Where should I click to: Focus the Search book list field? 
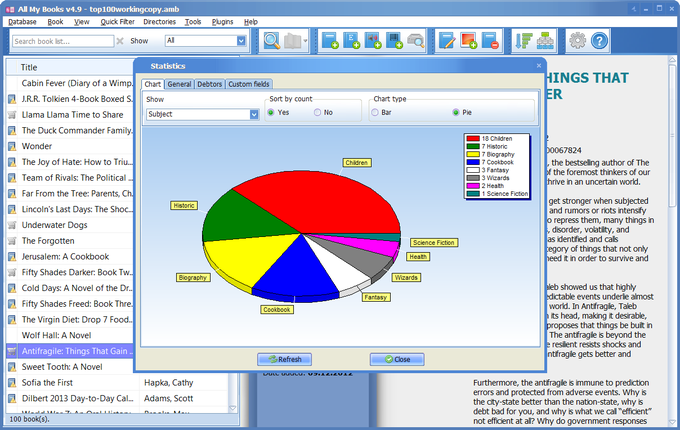63,41
